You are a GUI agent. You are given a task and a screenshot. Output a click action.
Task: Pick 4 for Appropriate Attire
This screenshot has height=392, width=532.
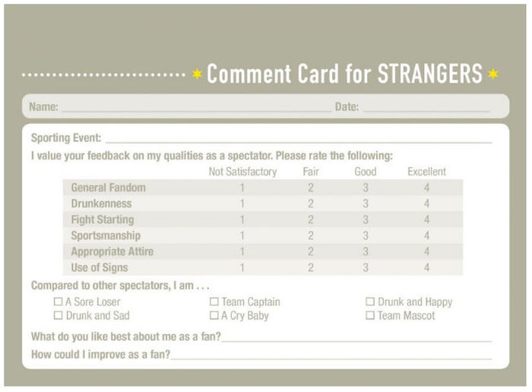426,251
